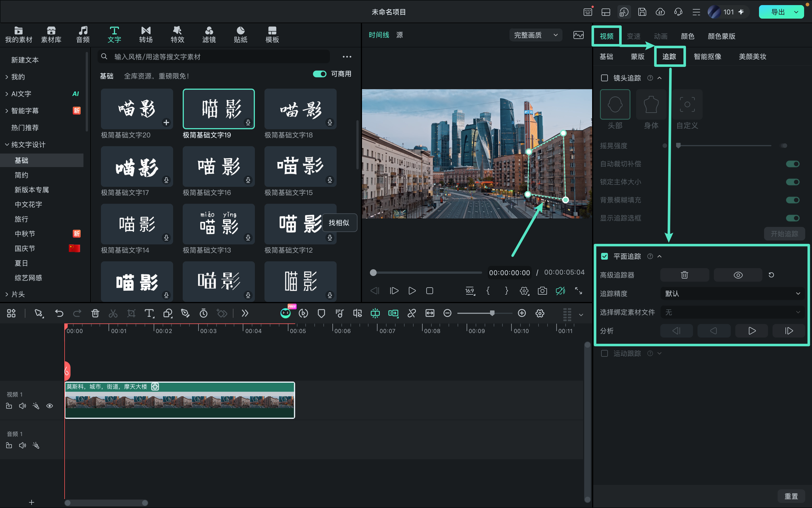Select the 头部 head tracking icon
The height and width of the screenshot is (508, 812).
pyautogui.click(x=615, y=104)
